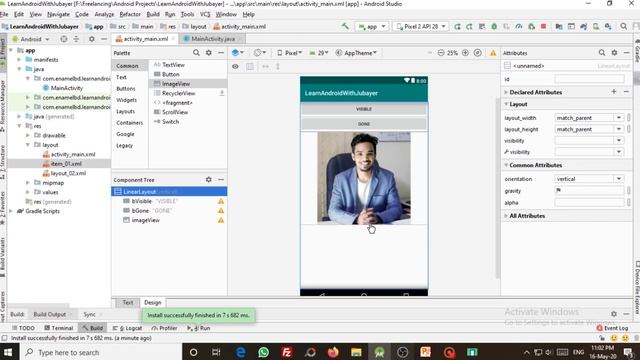
Task: Click the Debug app bug icon
Action: click(494, 26)
